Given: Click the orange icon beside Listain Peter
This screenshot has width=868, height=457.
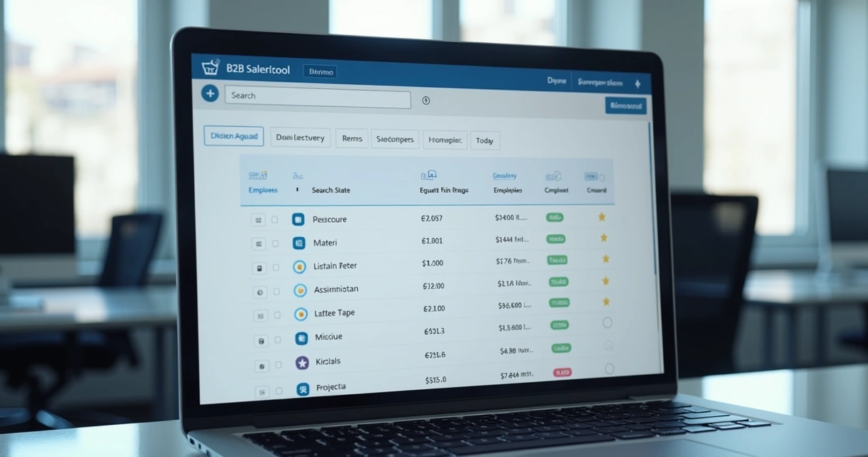Looking at the screenshot, I should [301, 266].
